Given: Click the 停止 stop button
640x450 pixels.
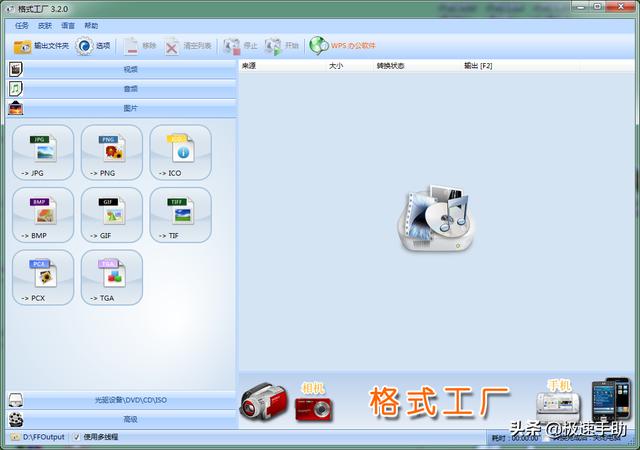Looking at the screenshot, I should tap(240, 46).
